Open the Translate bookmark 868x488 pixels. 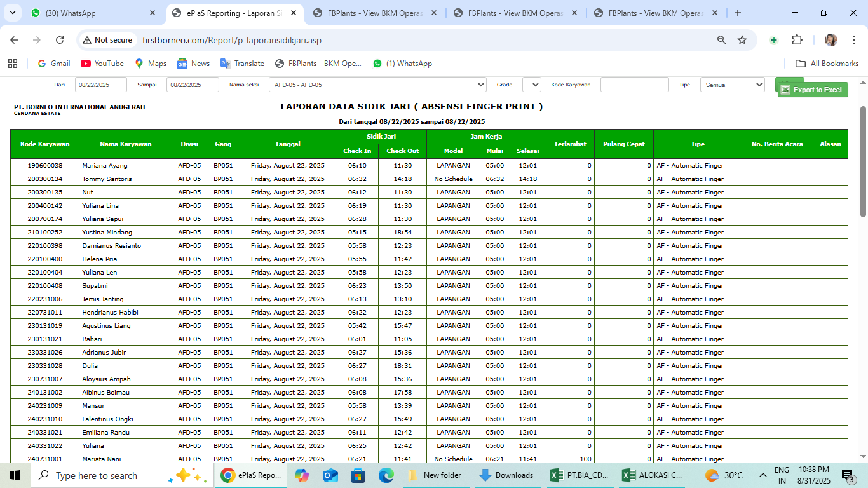tap(242, 64)
